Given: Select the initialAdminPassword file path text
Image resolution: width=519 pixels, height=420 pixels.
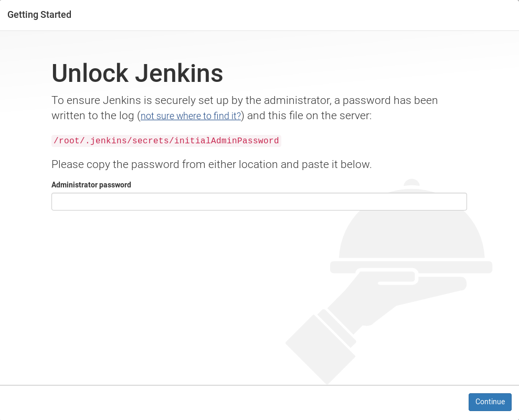Looking at the screenshot, I should (165, 141).
